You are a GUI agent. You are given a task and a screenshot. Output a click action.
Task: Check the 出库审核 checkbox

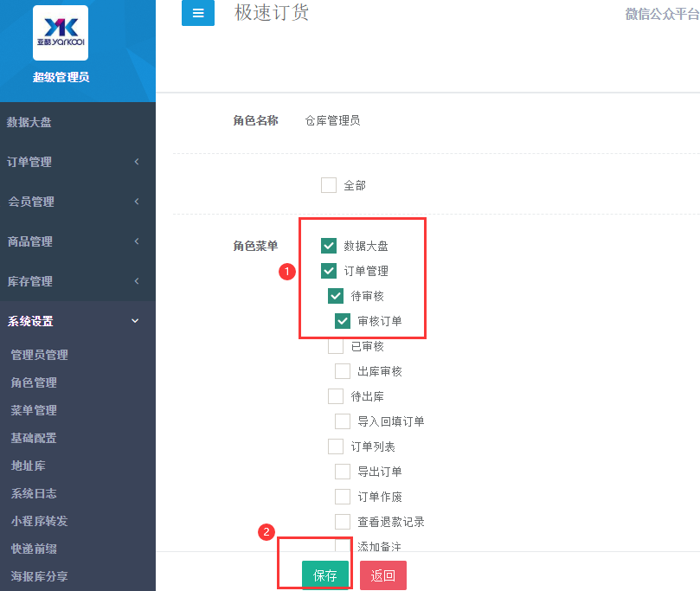point(343,371)
